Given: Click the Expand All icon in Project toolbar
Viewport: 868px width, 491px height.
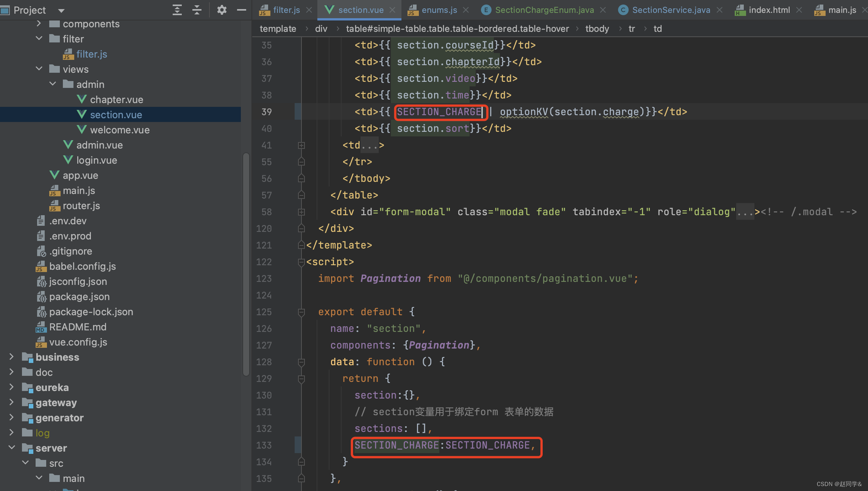Looking at the screenshot, I should [177, 10].
